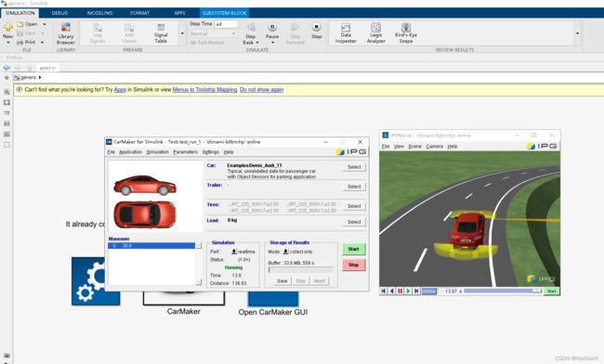This screenshot has width=604, height=364.
Task: Expand the Open file dropdown arrow
Action: [45, 24]
